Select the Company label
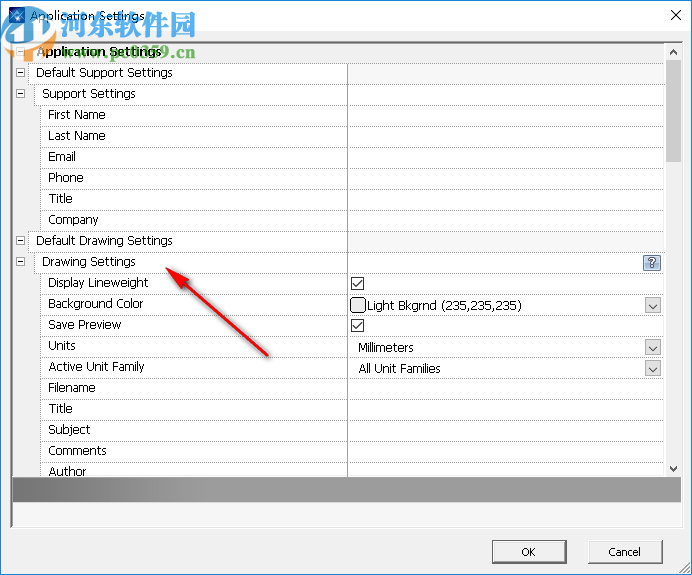 pyautogui.click(x=73, y=220)
